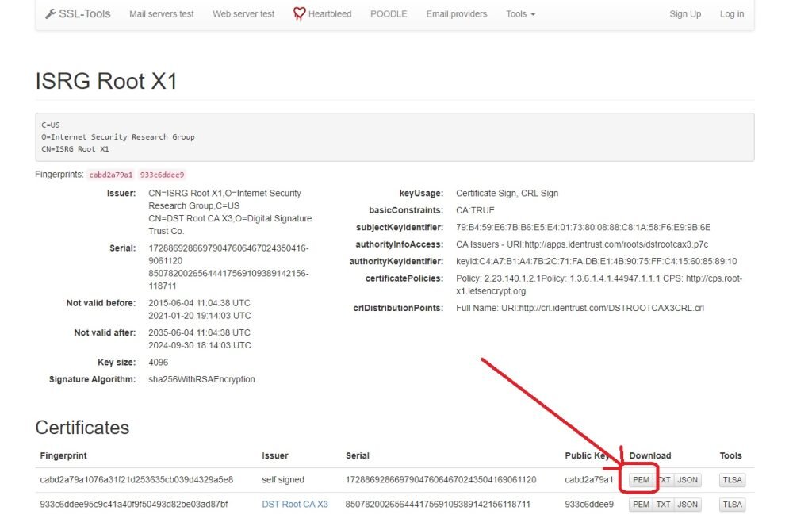Click the subjectKeyIdentifier hex value
This screenshot has width=812, height=530.
tap(583, 228)
